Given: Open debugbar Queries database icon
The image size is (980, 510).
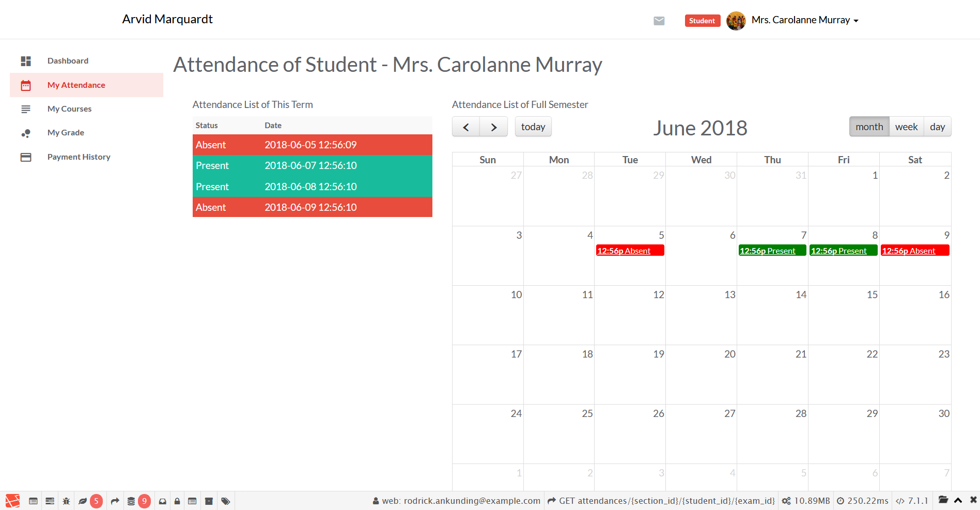Looking at the screenshot, I should [x=131, y=501].
